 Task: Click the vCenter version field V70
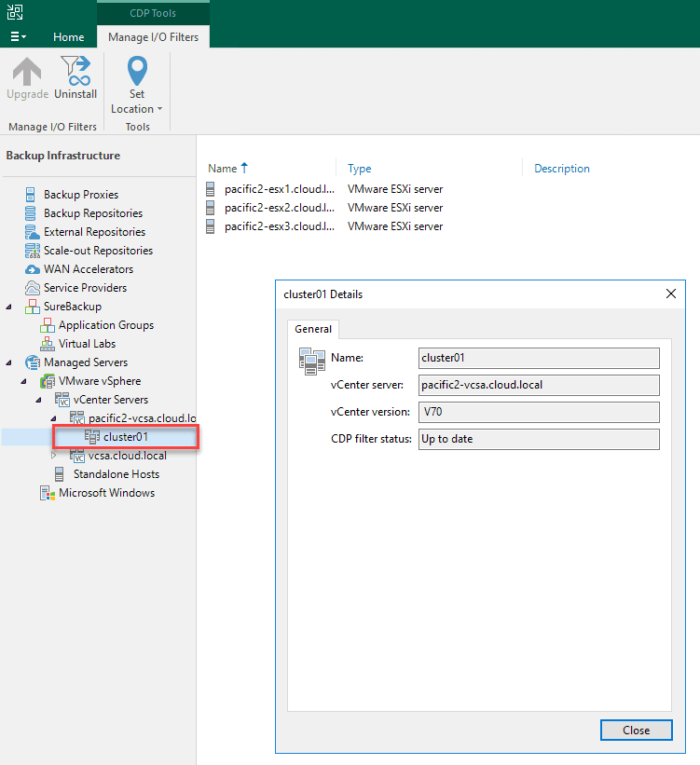[x=539, y=412]
